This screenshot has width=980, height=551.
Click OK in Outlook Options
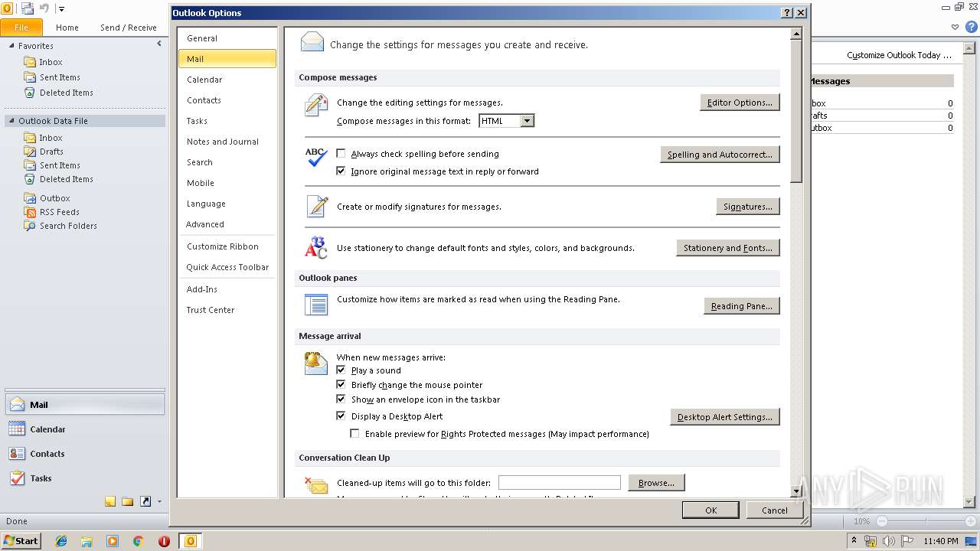tap(710, 510)
